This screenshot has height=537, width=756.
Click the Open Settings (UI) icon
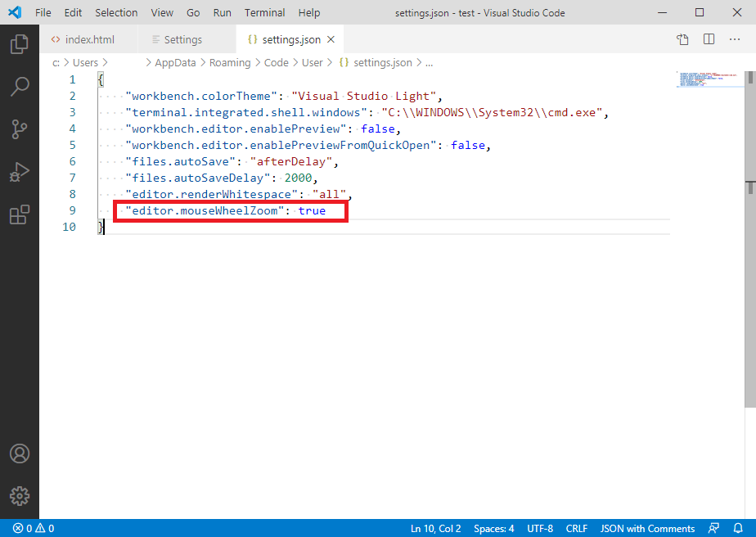coord(682,39)
